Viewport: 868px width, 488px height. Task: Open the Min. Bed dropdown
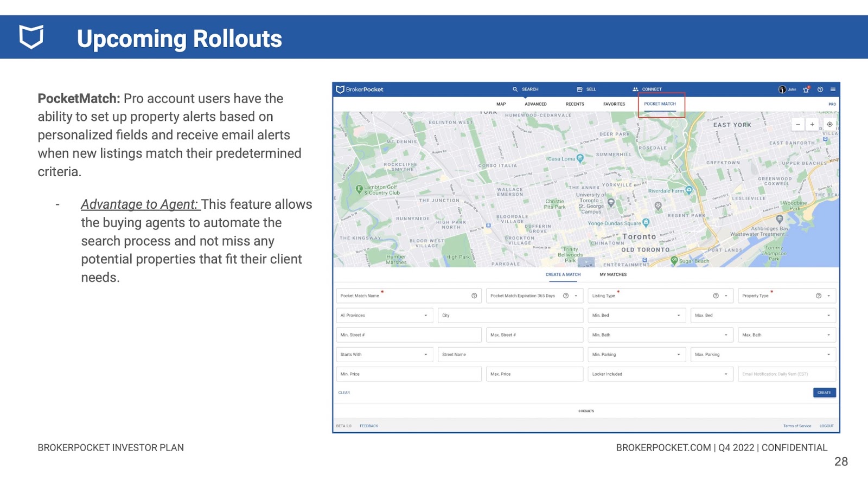click(x=637, y=316)
